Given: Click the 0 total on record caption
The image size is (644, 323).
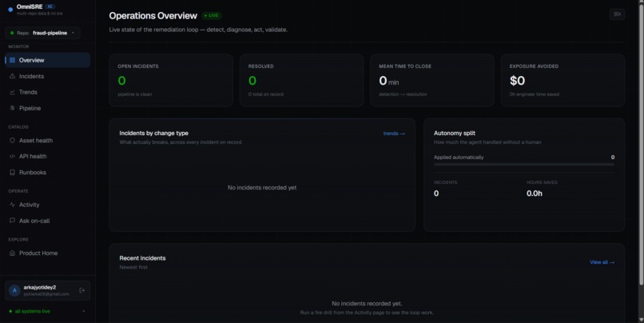Looking at the screenshot, I should [266, 94].
